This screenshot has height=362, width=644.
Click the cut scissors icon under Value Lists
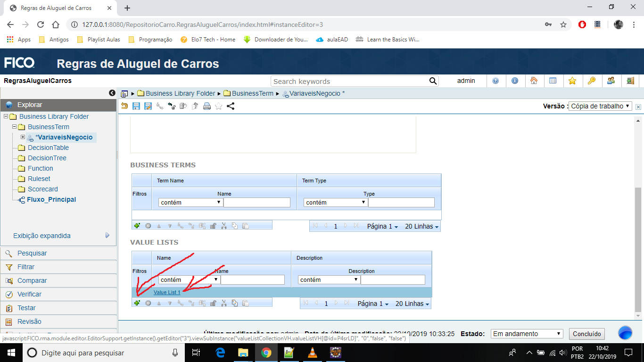(x=224, y=302)
